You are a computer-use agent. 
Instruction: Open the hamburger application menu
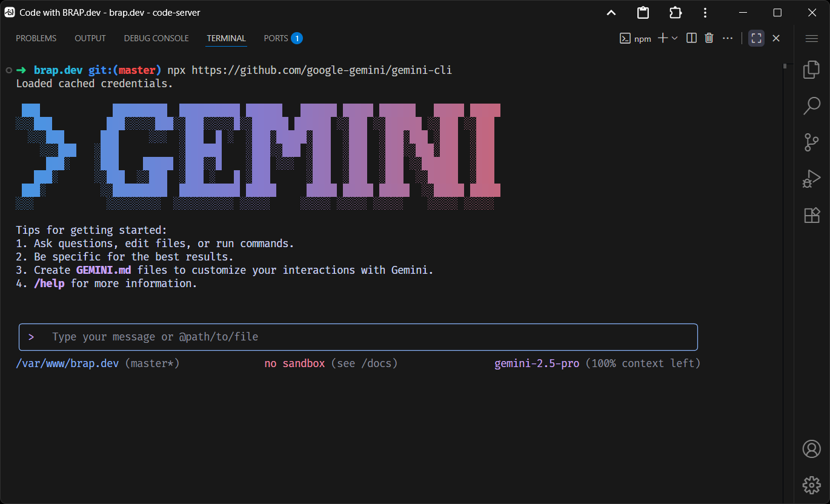click(811, 38)
